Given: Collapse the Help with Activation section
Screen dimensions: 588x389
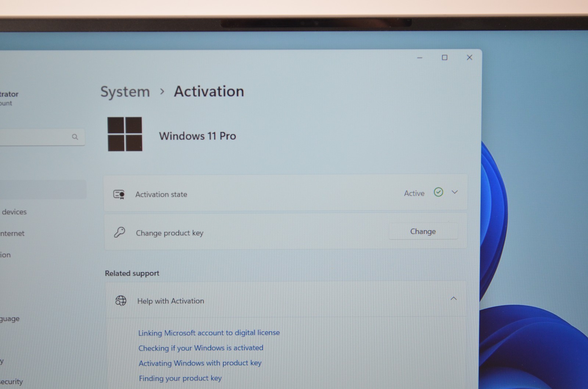Looking at the screenshot, I should (453, 299).
